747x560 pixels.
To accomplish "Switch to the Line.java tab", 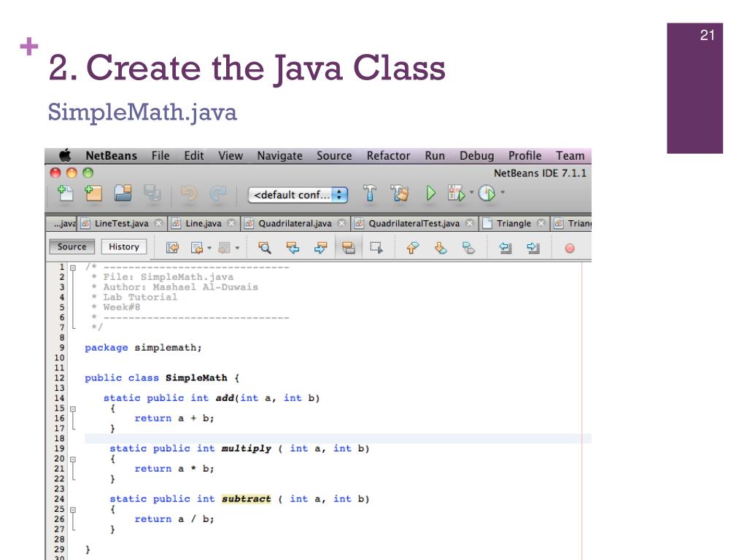I will click(x=204, y=223).
